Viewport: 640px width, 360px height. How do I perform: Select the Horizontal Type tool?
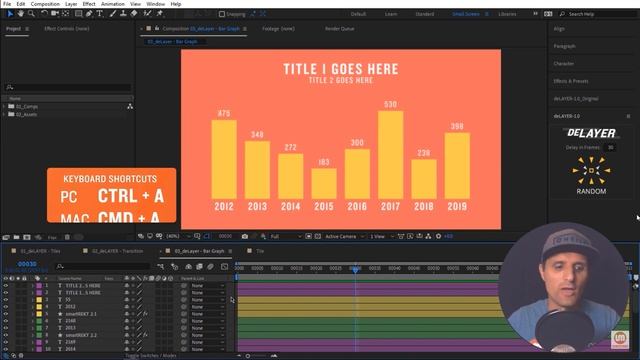click(x=100, y=14)
